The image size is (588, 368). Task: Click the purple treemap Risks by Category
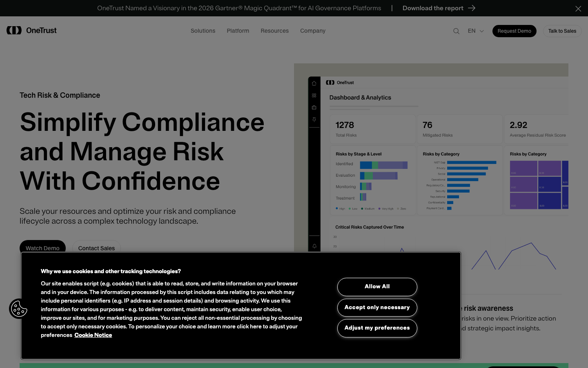click(x=539, y=185)
